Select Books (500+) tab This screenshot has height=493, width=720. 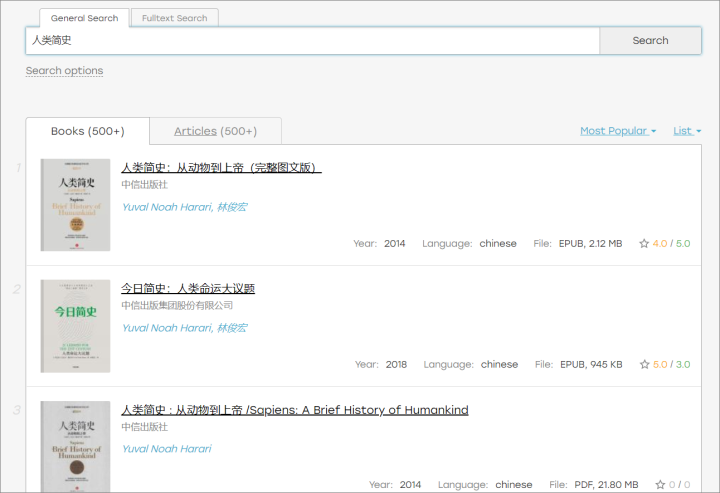tap(88, 131)
